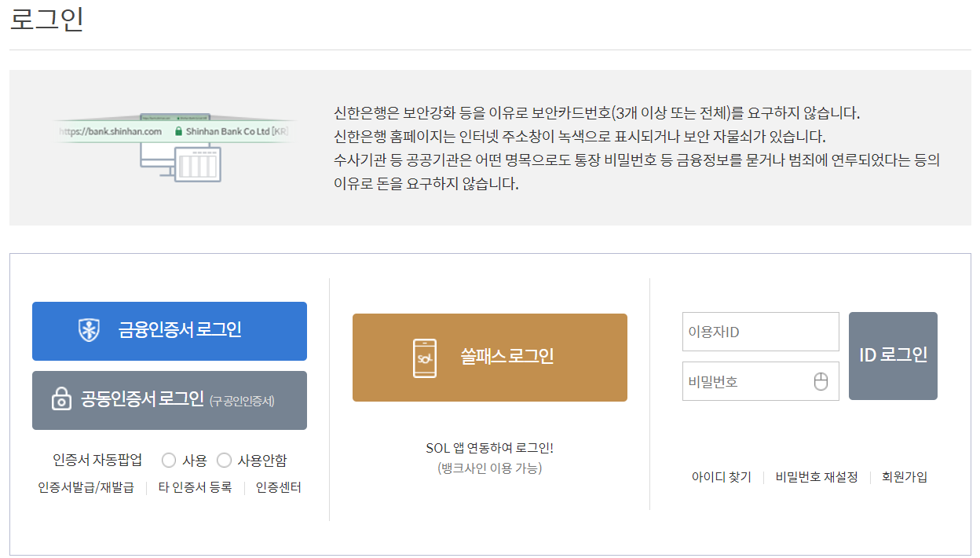Click the SOL phone icon on 쏠패스 로그인
This screenshot has height=558, width=980.
coord(425,358)
